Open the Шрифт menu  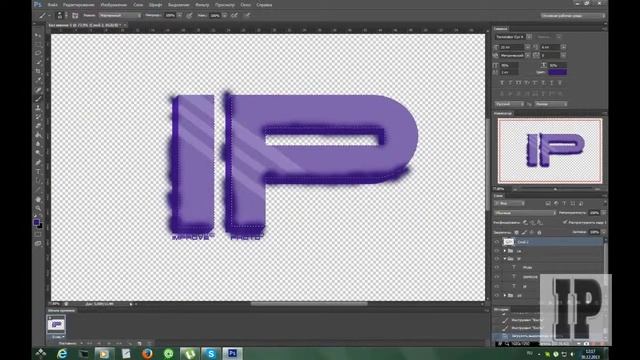point(155,5)
